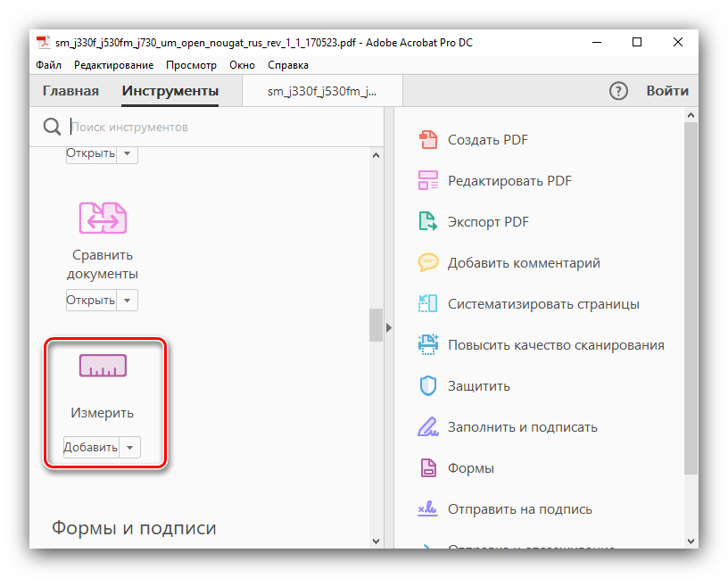This screenshot has height=578, width=728.
Task: Click the Measure ruler icon
Action: pos(103,366)
